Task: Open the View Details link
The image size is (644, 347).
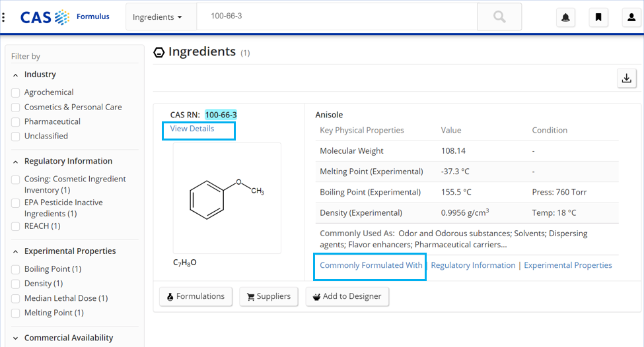Action: click(x=192, y=129)
